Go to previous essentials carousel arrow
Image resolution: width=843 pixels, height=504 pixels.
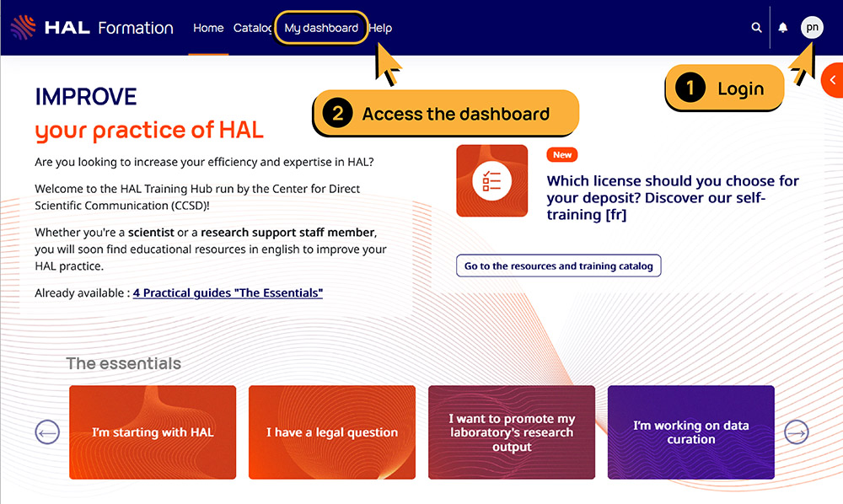coord(47,432)
